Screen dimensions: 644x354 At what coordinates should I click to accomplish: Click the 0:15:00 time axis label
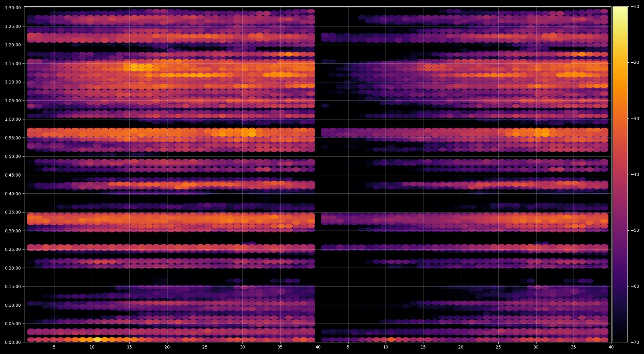(13, 287)
